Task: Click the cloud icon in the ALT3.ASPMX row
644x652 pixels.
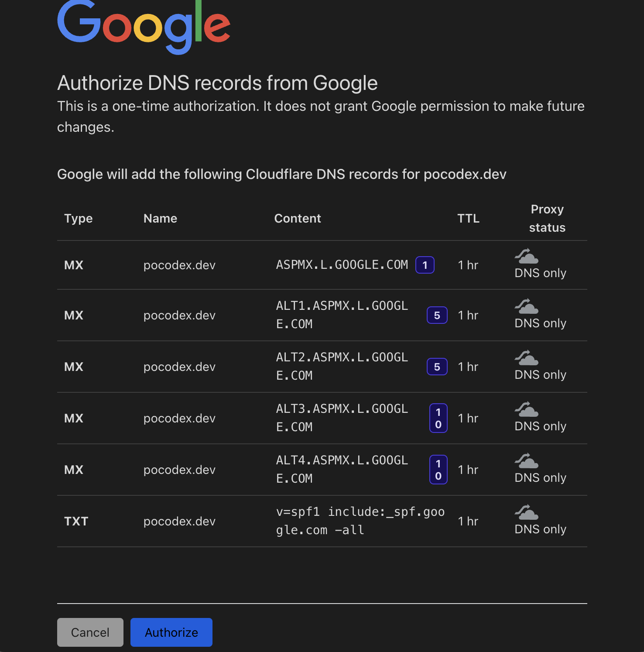Action: [x=527, y=409]
